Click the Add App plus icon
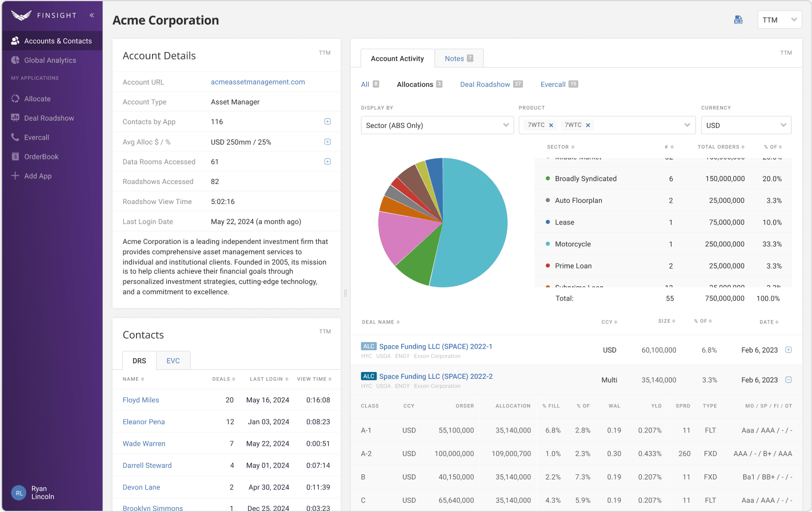This screenshot has width=812, height=512. (x=15, y=176)
